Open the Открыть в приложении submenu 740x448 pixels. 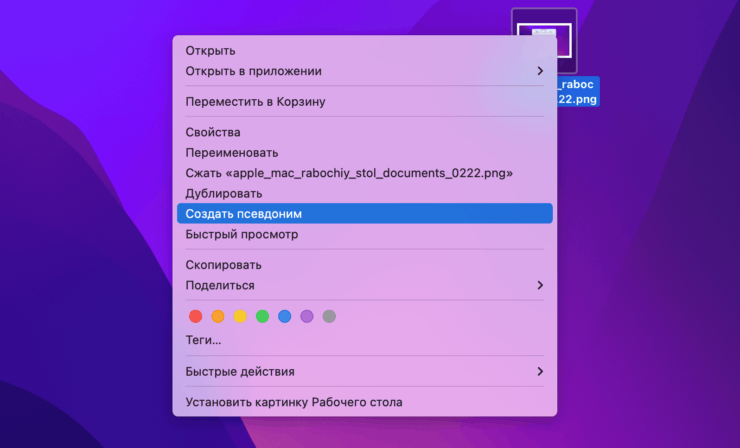pos(364,71)
